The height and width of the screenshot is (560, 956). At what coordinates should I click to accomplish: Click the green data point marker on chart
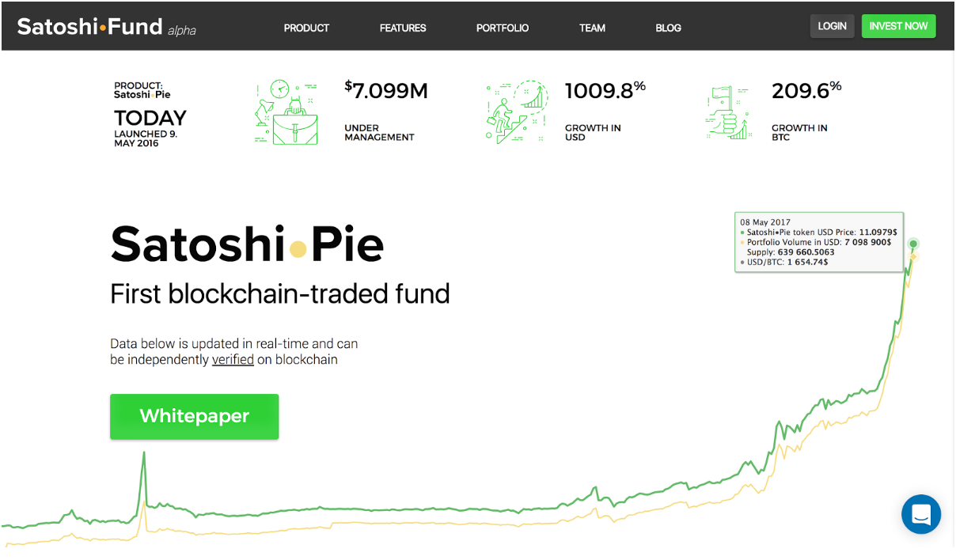[913, 244]
